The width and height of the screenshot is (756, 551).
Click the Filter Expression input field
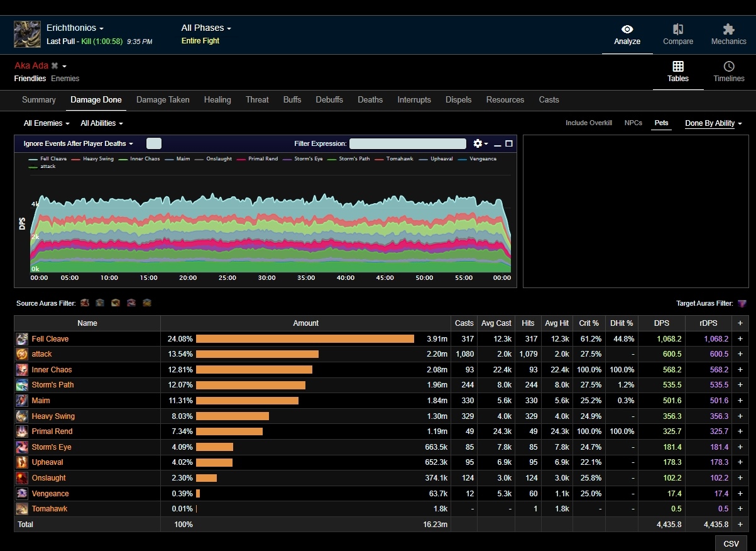(x=407, y=143)
